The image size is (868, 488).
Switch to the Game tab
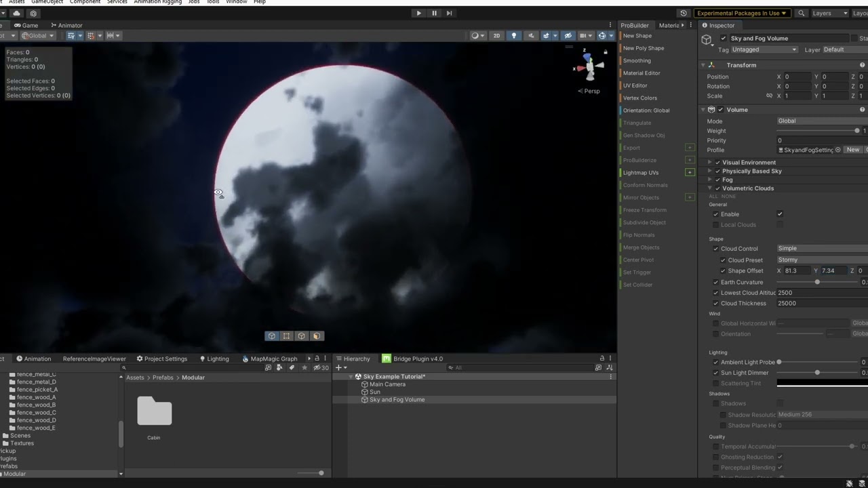(26, 25)
